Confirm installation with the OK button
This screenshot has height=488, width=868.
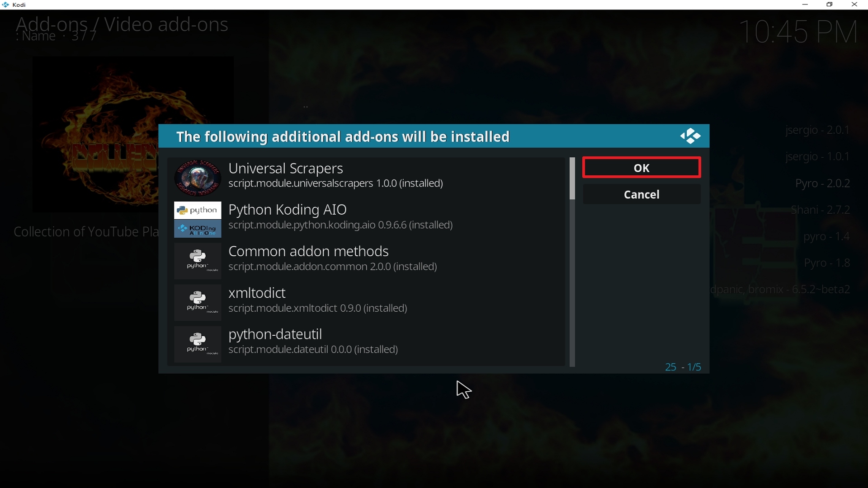(642, 168)
